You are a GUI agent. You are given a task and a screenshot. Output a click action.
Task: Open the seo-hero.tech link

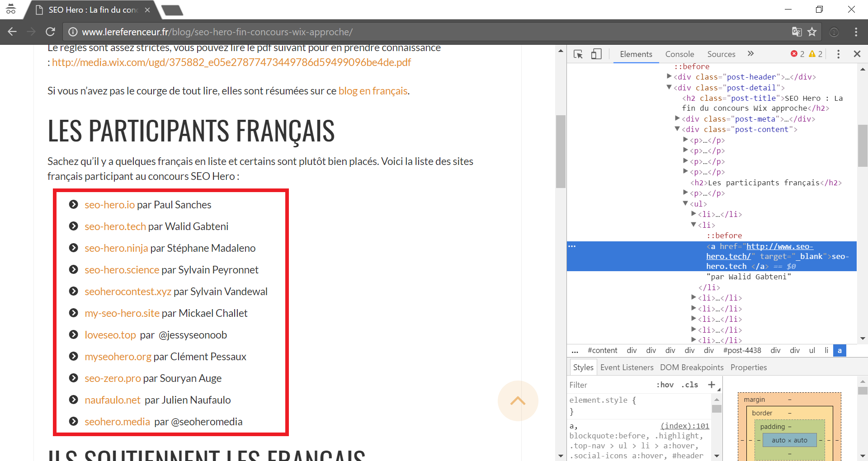[115, 226]
